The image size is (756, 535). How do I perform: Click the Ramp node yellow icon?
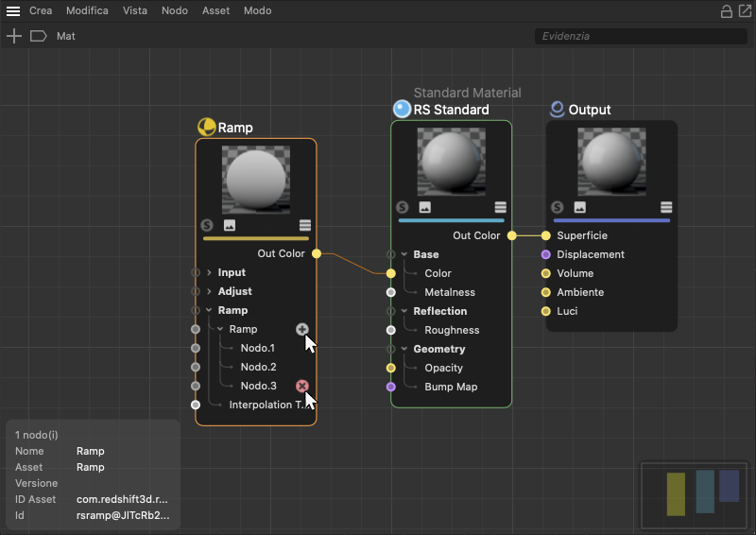click(x=206, y=127)
